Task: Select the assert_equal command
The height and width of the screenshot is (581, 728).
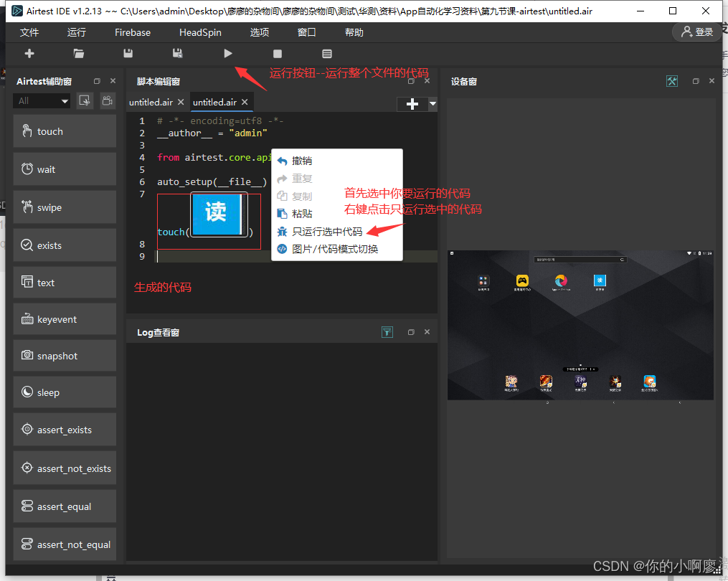Action: pyautogui.click(x=65, y=506)
